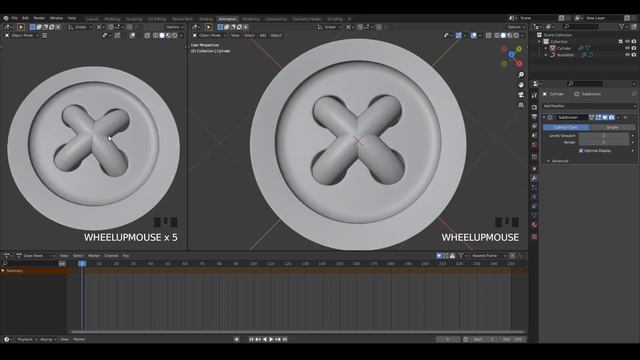The width and height of the screenshot is (640, 360).
Task: Open Options dropdown in right viewport
Action: pos(516,27)
